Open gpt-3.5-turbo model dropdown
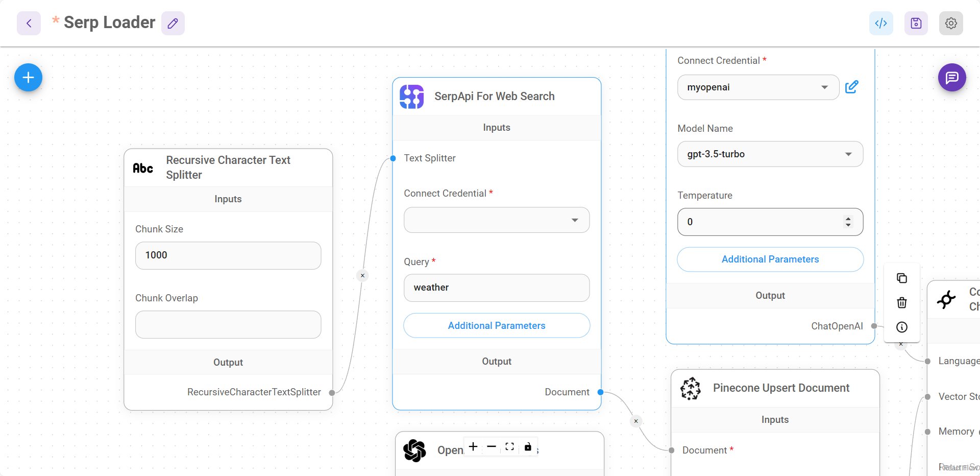Viewport: 980px width, 476px height. click(x=770, y=154)
